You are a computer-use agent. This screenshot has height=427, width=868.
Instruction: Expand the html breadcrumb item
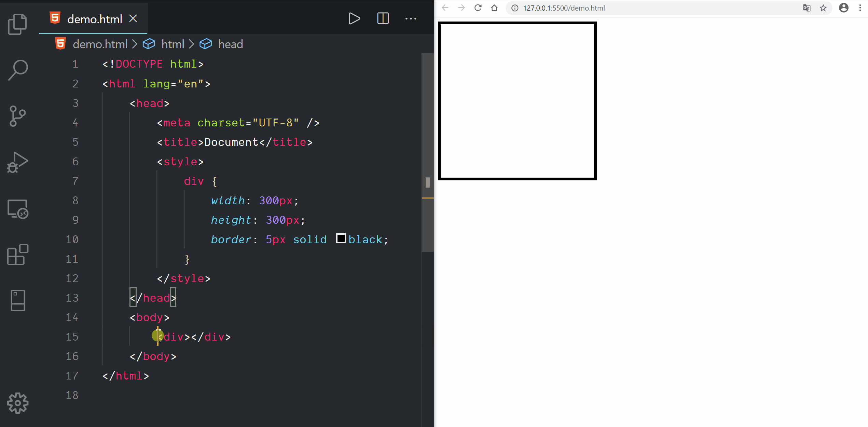pos(173,44)
